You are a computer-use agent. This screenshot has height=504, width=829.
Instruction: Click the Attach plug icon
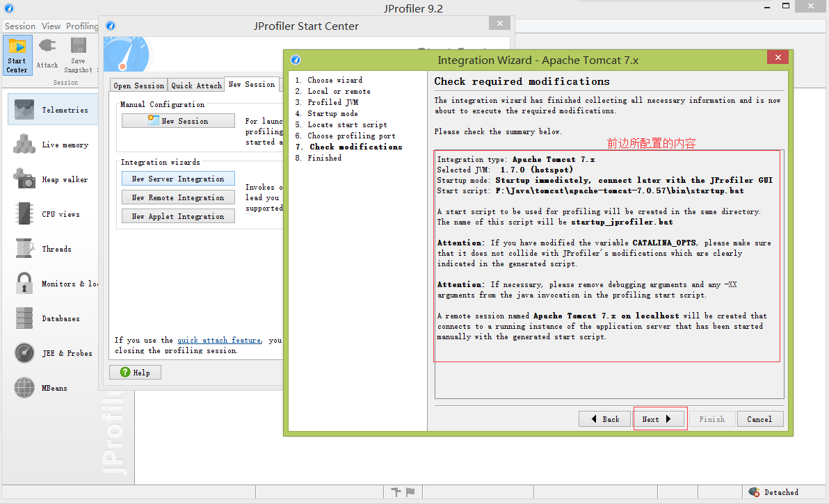(x=47, y=46)
